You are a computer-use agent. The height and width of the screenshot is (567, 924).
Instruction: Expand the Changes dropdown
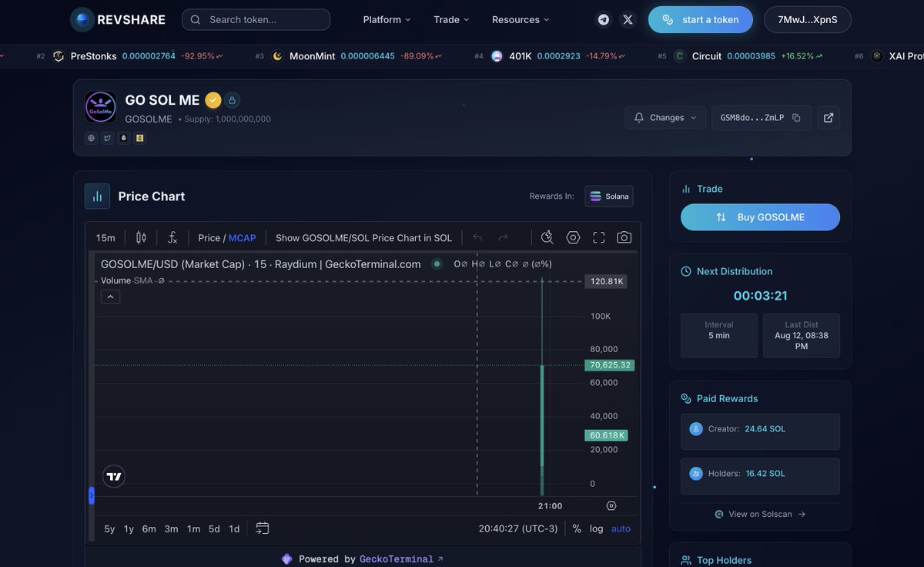click(x=665, y=118)
